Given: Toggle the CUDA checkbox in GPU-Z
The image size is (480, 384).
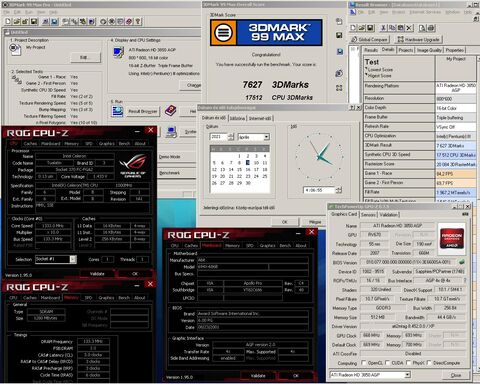Looking at the screenshot, I should coord(387,363).
